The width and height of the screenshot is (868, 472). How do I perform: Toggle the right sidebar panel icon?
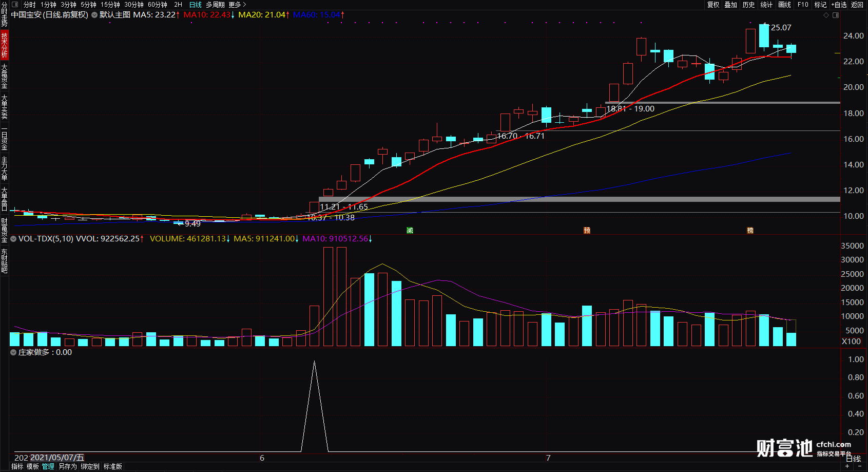836,15
